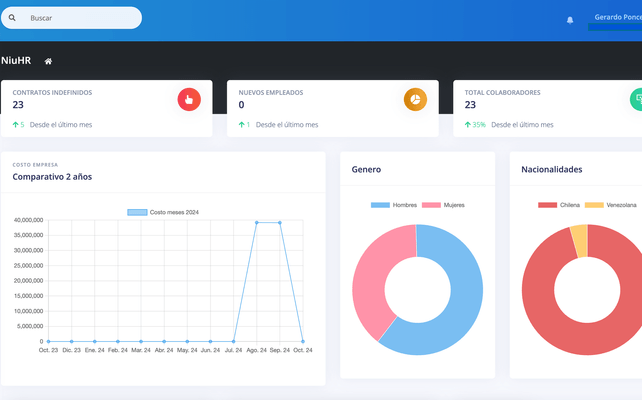Click the green up arrow beside 35%
The height and width of the screenshot is (400, 642).
click(x=467, y=125)
